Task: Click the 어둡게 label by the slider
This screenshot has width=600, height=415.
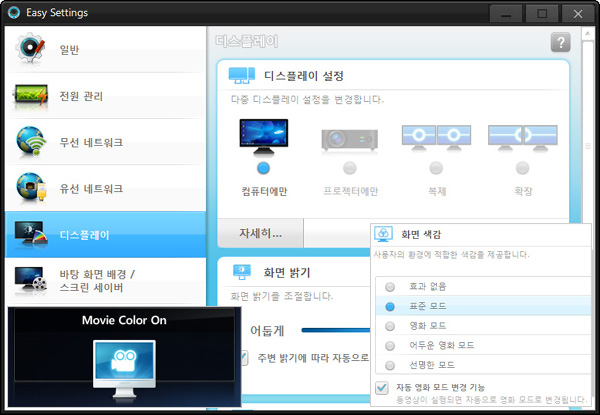Action: pos(267,330)
